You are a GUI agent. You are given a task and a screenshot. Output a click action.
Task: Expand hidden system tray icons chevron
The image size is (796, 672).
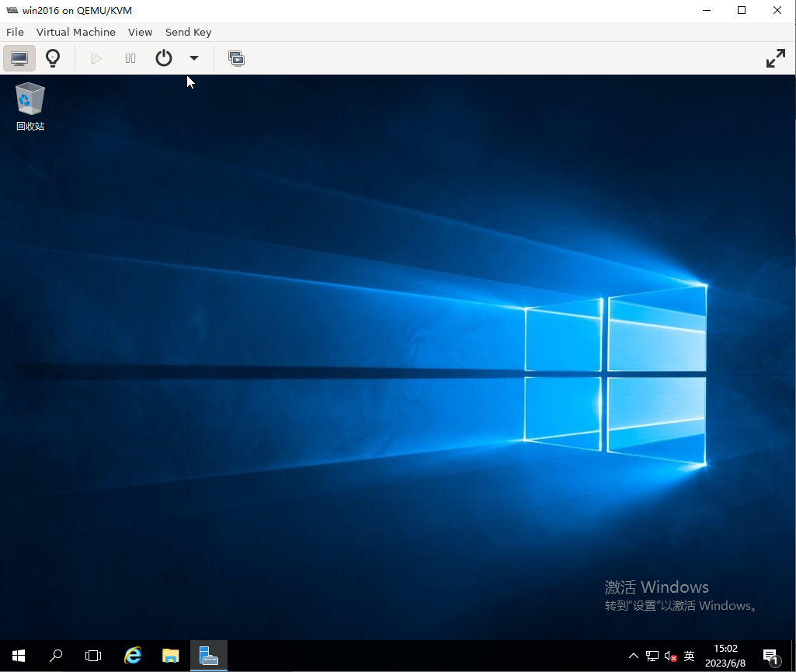[634, 656]
